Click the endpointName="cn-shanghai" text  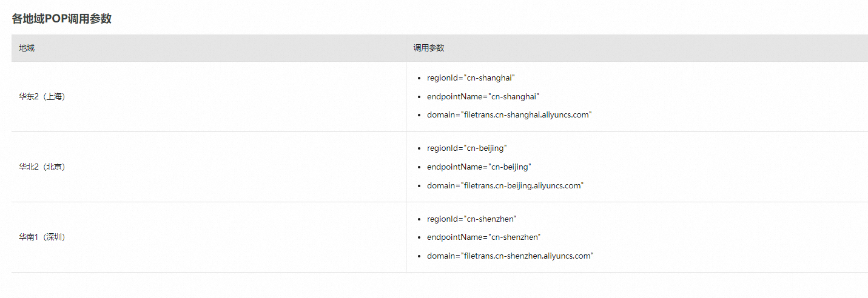[x=483, y=96]
